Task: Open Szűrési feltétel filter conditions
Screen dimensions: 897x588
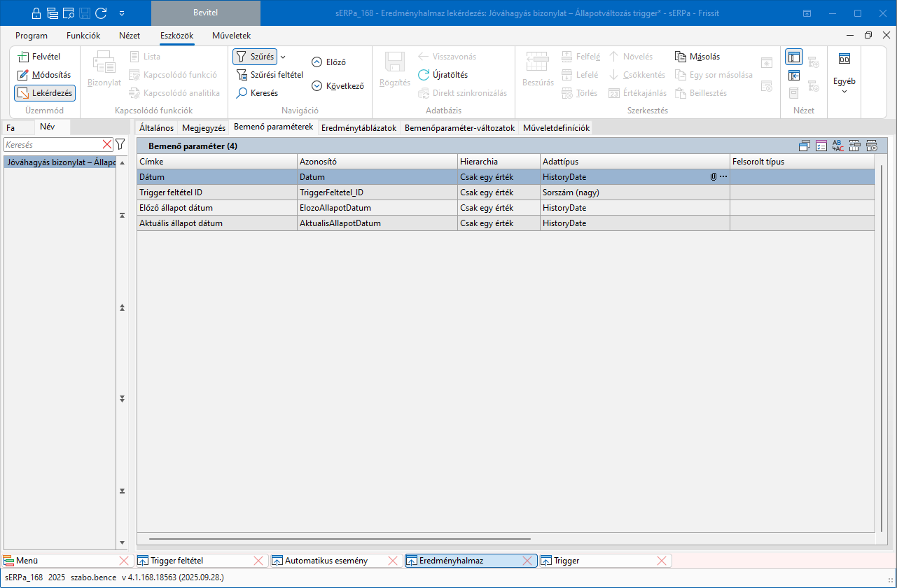Action: [270, 75]
